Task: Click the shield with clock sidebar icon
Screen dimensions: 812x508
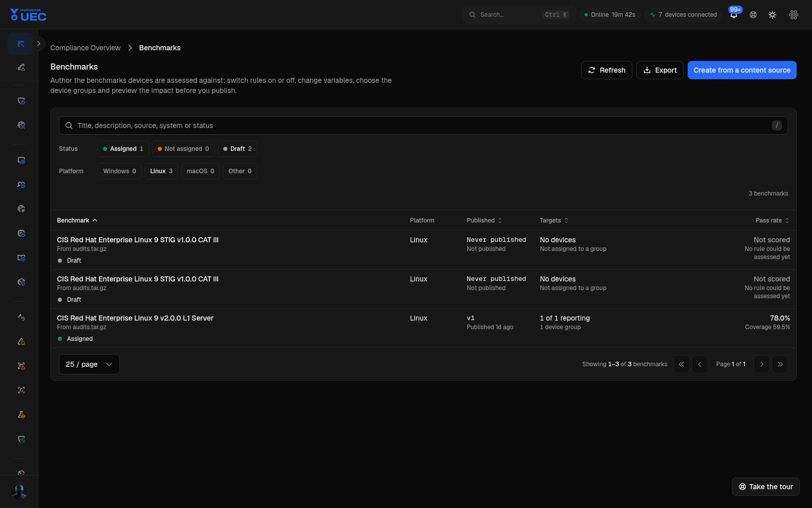Action: 21,439
